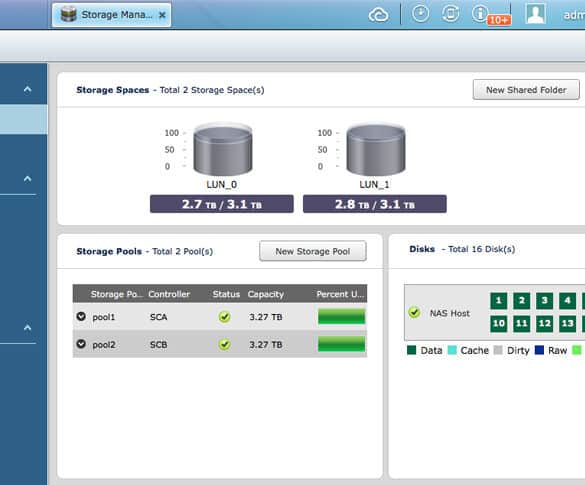Click the NAS Host label
The height and width of the screenshot is (485, 585).
click(450, 313)
